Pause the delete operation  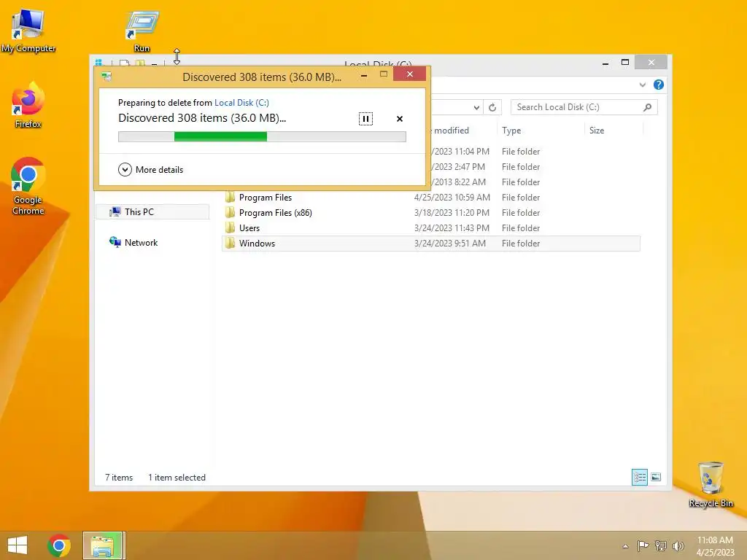point(365,119)
